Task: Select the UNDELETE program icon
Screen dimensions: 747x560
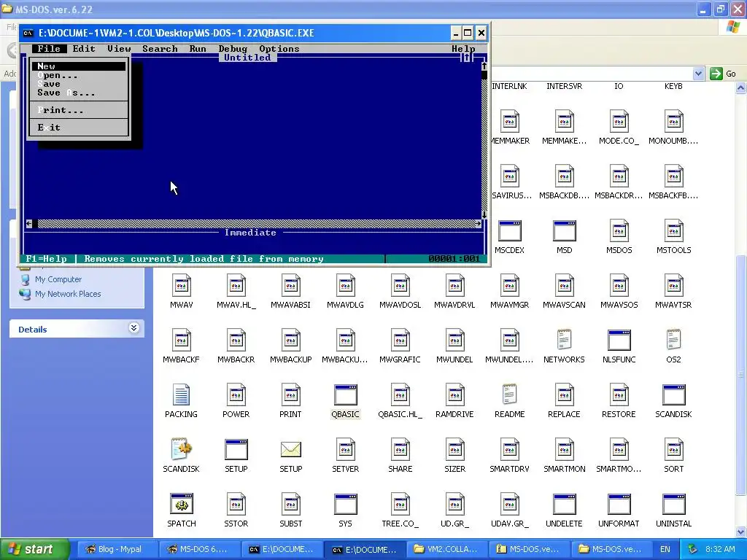Action: [x=564, y=505]
